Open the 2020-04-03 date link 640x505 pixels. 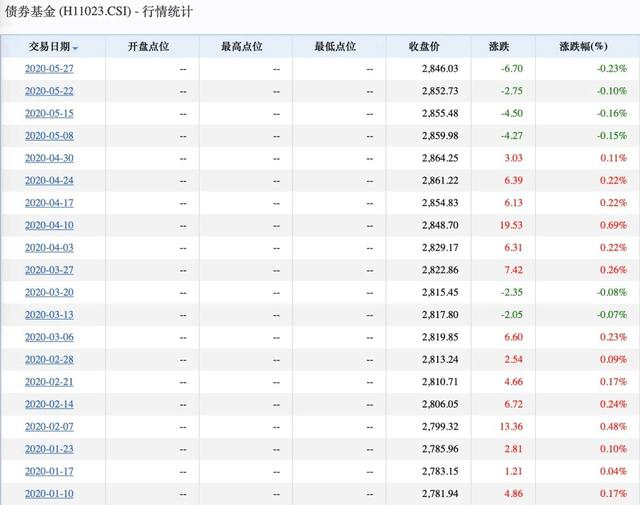coord(49,248)
